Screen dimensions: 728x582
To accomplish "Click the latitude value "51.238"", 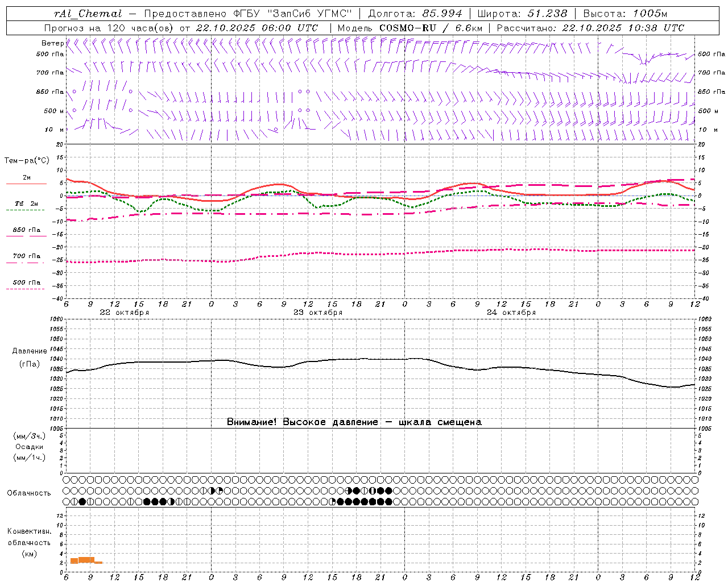I will [x=547, y=14].
